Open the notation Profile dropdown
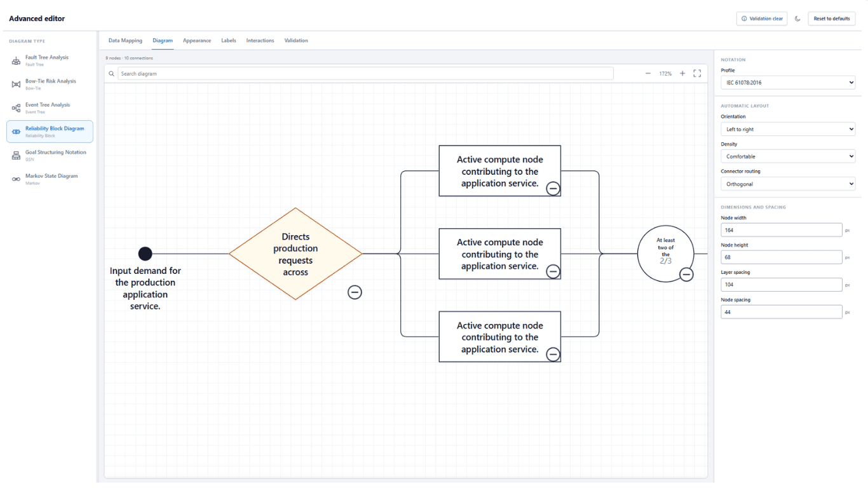This screenshot has width=868, height=488. pyautogui.click(x=788, y=83)
